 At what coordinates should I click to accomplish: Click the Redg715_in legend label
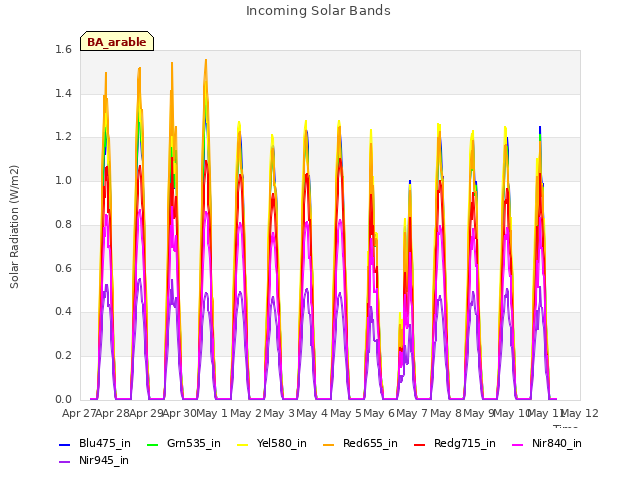[x=465, y=443]
